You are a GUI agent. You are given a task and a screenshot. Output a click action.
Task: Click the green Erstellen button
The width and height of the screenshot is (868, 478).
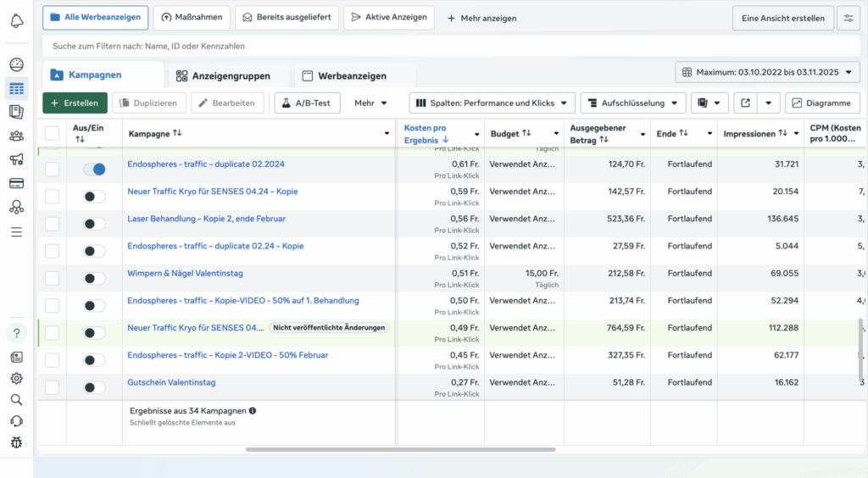[75, 103]
